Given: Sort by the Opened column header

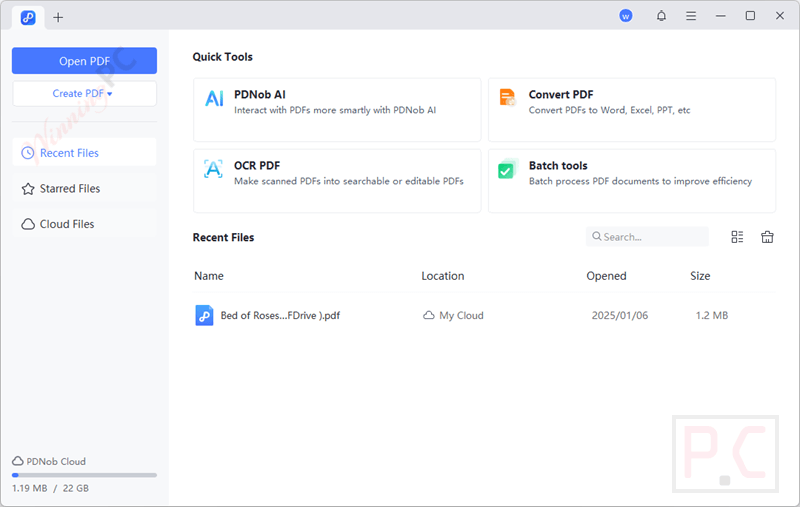Looking at the screenshot, I should (x=606, y=276).
